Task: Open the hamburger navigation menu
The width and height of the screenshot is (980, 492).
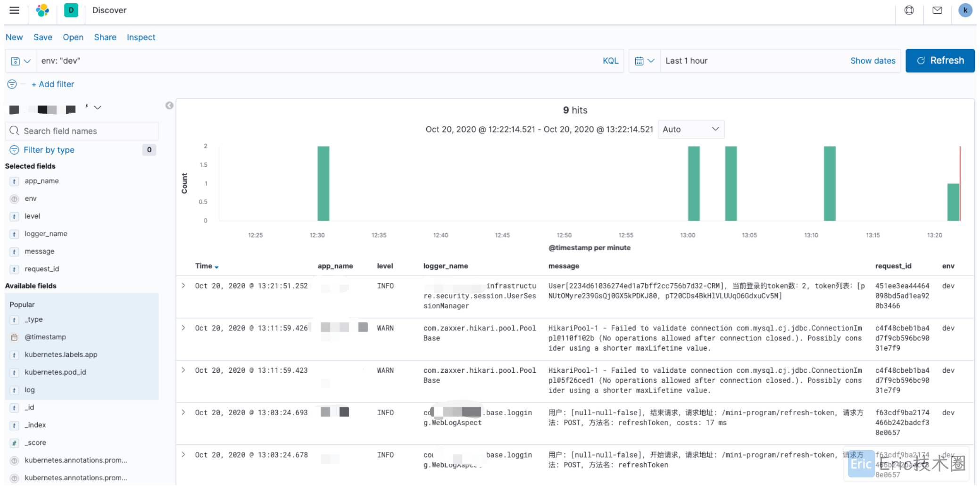Action: [15, 10]
